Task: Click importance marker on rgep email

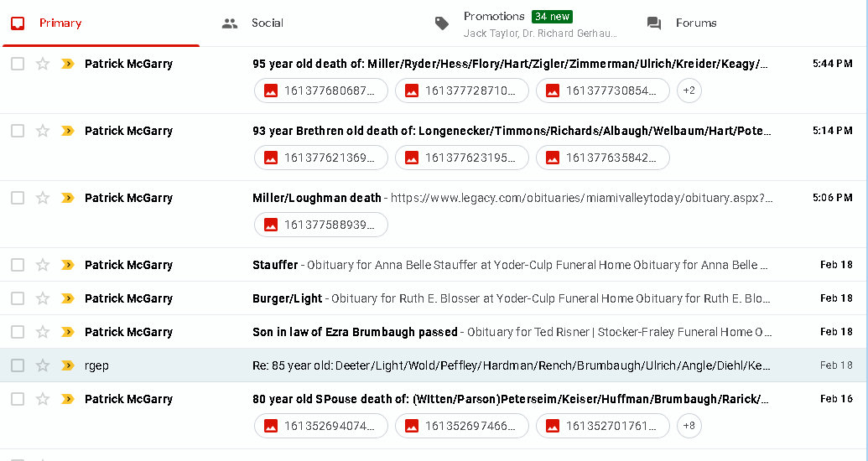Action: [x=68, y=365]
